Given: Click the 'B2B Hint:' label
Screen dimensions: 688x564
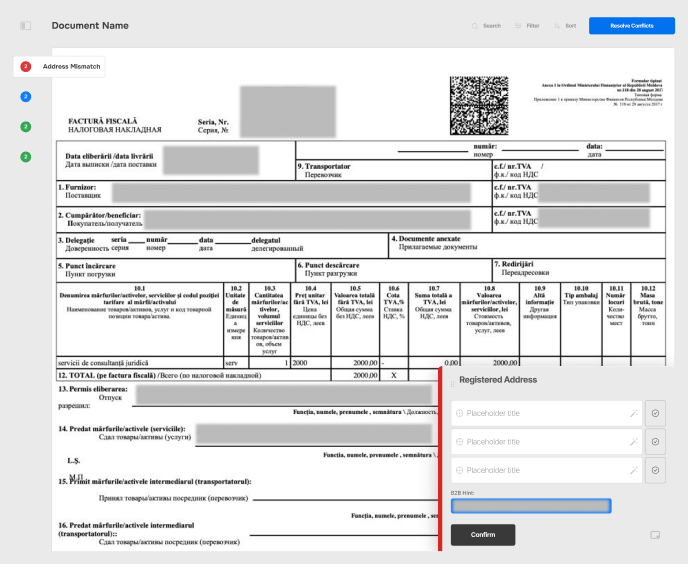Looking at the screenshot, I should pyautogui.click(x=462, y=493).
